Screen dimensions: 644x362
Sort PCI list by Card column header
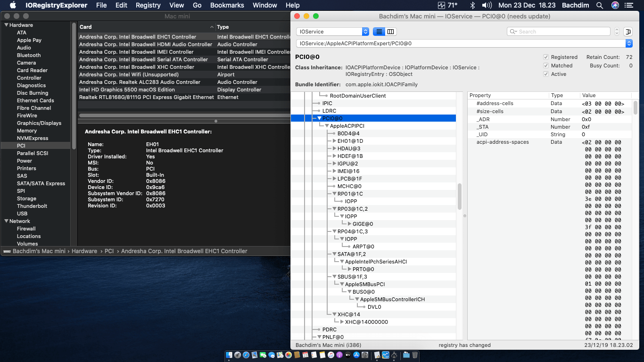click(x=146, y=27)
